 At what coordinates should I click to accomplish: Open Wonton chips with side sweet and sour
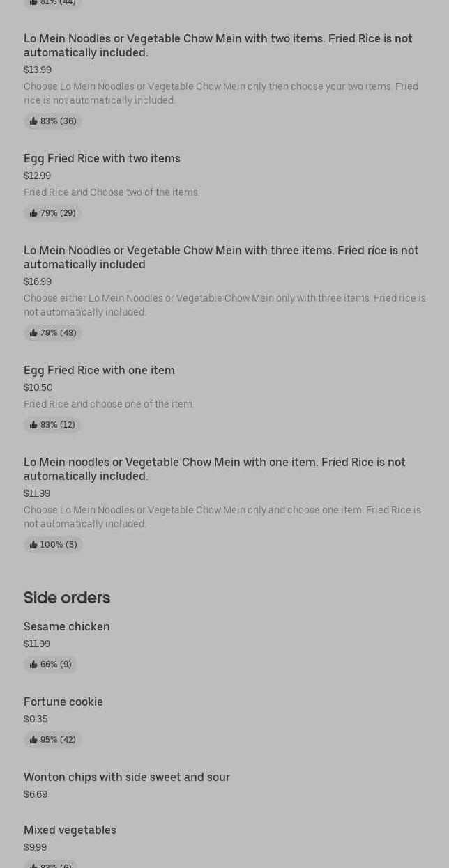(x=127, y=777)
